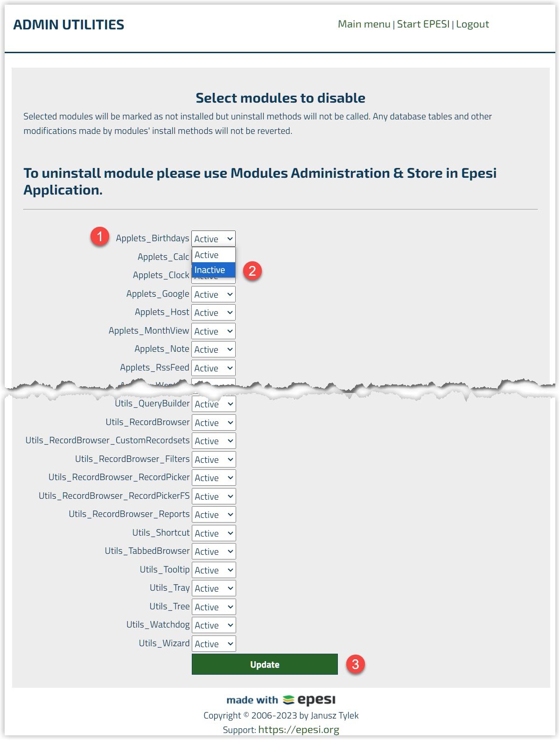Open the Utils_Tooltip status dropdown
This screenshot has width=560, height=740.
[214, 570]
